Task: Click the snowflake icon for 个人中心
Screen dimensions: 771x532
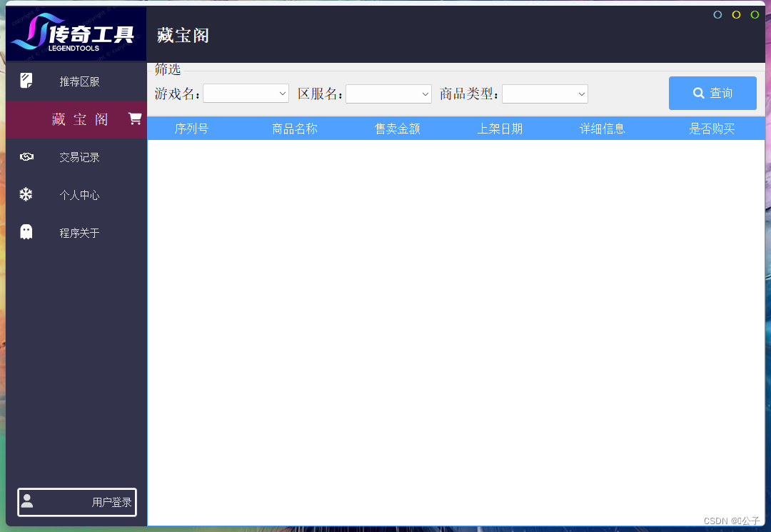Action: tap(26, 194)
